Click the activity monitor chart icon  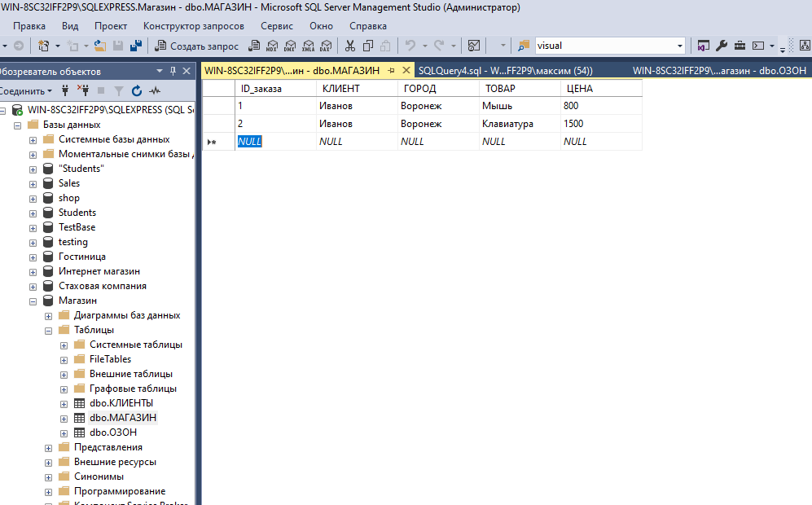(x=474, y=46)
